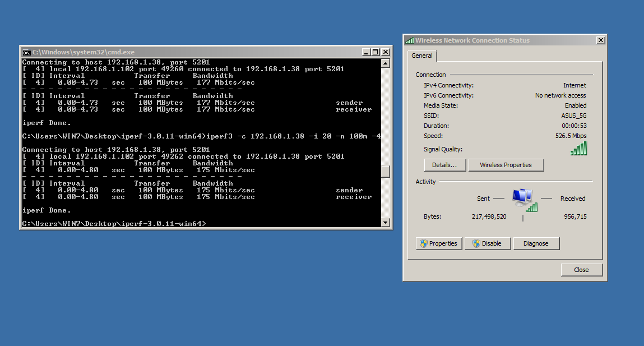This screenshot has width=644, height=346.
Task: Click the cmd scrollbar thumb
Action: (385, 172)
